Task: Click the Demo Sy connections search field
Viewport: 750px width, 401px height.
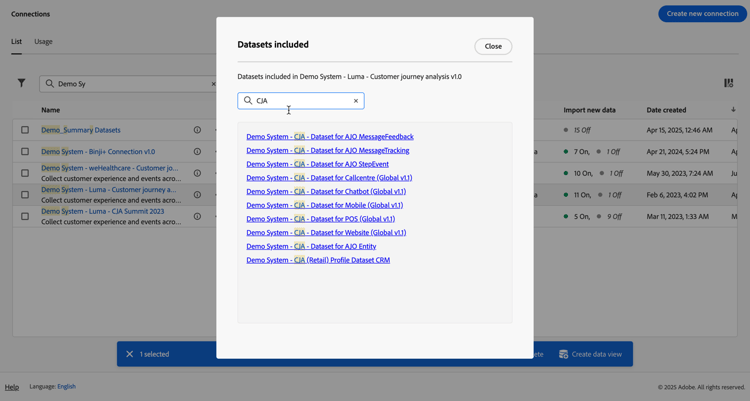Action: tap(128, 84)
